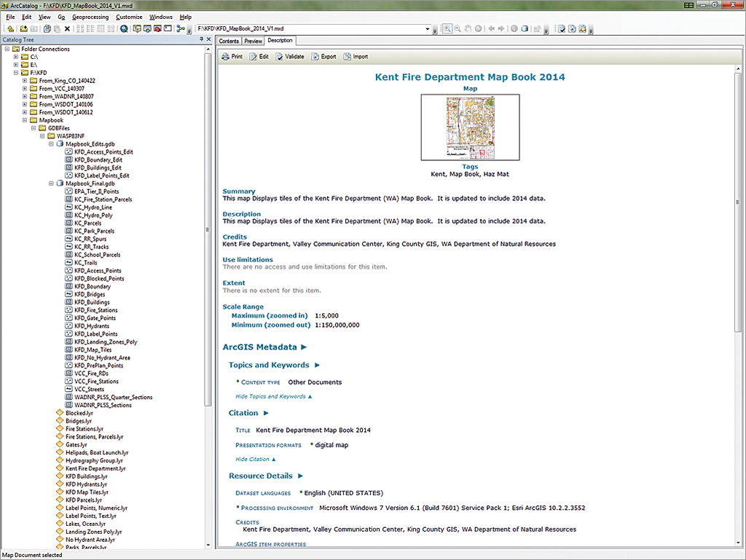Select the Zoom Out magnifier tool
Image resolution: width=746 pixels, height=560 pixels.
click(x=458, y=28)
